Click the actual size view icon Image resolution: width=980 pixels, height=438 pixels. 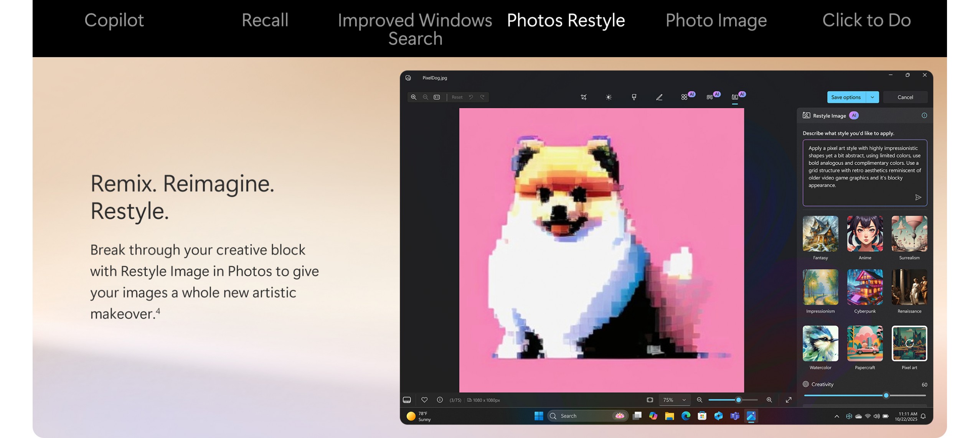coord(437,97)
